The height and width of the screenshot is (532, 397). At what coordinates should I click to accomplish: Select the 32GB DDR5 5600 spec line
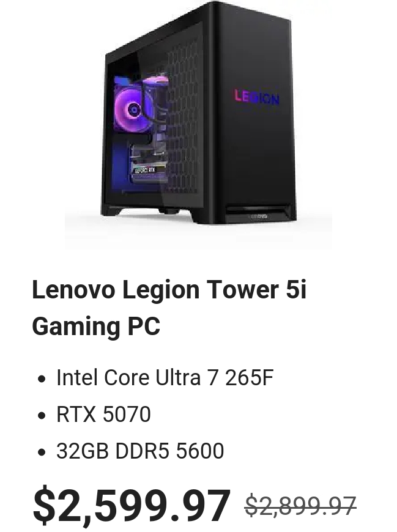click(140, 451)
